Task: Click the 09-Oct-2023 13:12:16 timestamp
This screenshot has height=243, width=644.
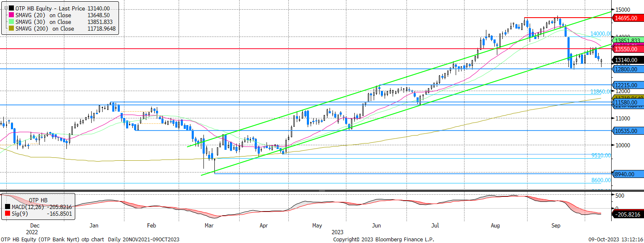Action: click(x=615, y=240)
